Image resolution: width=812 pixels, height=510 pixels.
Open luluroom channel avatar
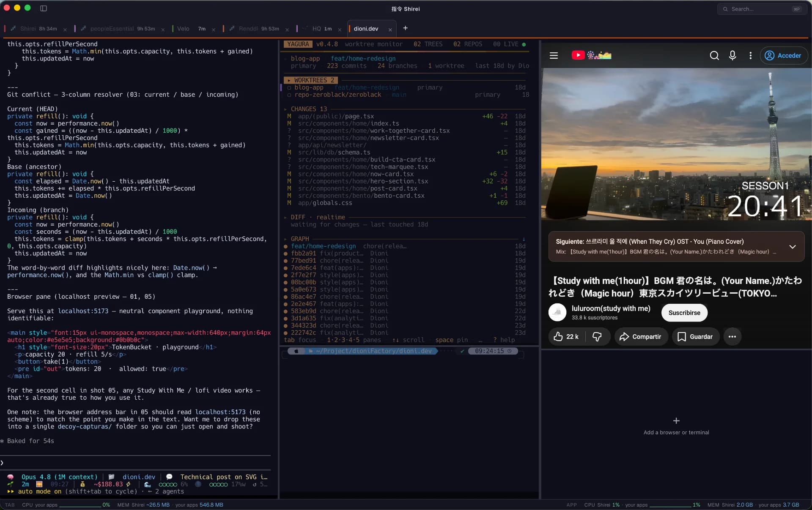(557, 312)
